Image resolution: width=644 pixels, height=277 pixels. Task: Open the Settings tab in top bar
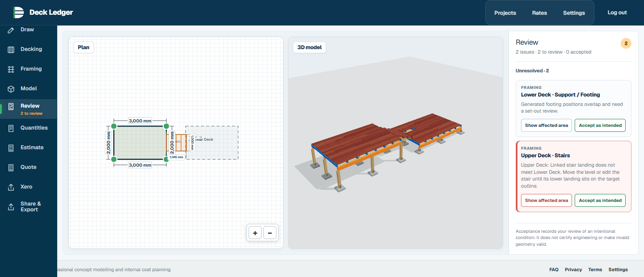click(x=574, y=13)
